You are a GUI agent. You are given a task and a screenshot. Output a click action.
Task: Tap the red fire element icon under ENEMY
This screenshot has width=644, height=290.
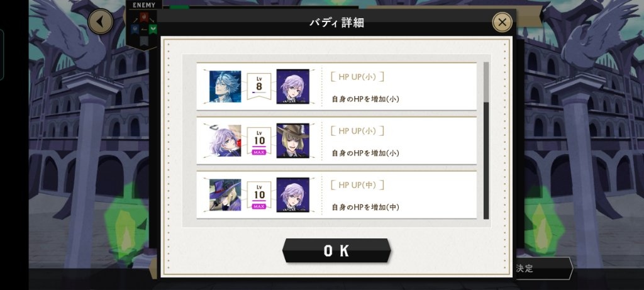(x=143, y=17)
